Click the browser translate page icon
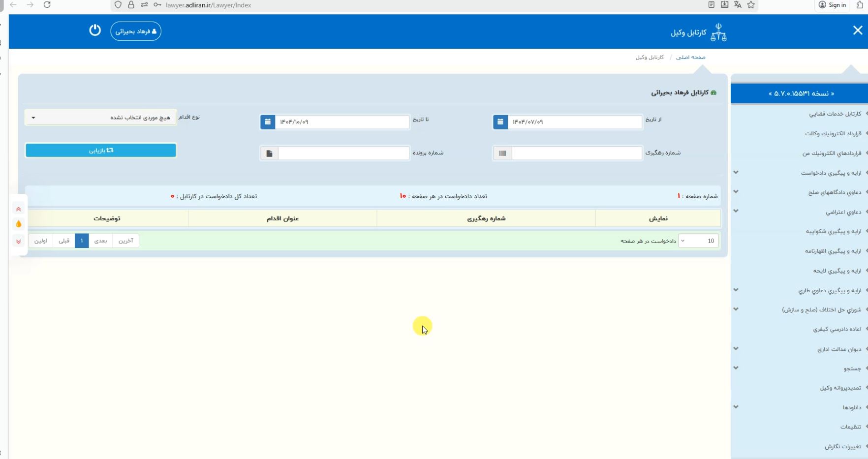The width and height of the screenshot is (868, 459). (x=738, y=5)
